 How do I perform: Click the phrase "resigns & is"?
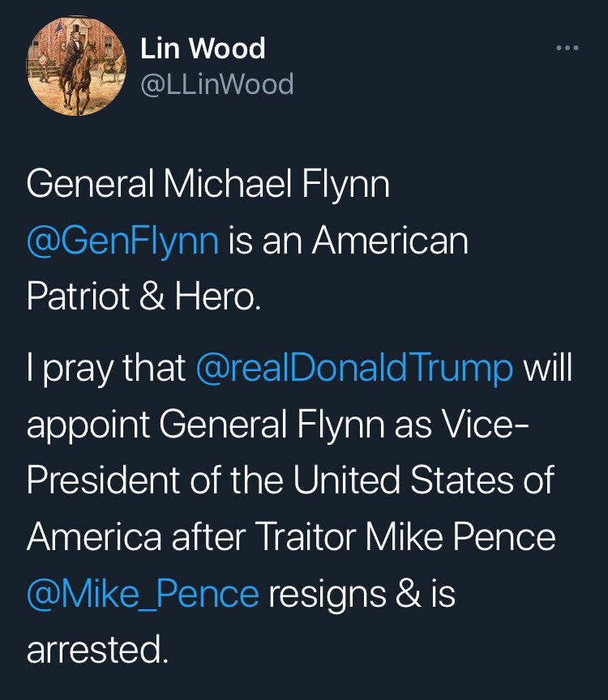(362, 594)
